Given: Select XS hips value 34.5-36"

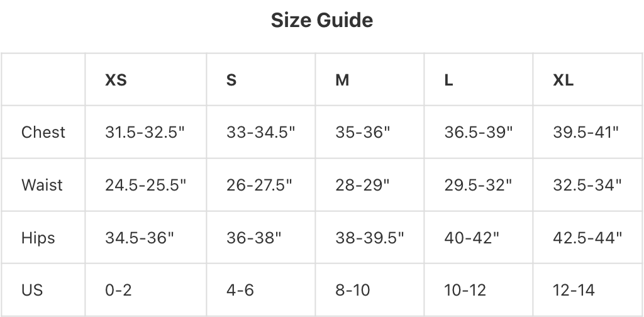Looking at the screenshot, I should [140, 238].
